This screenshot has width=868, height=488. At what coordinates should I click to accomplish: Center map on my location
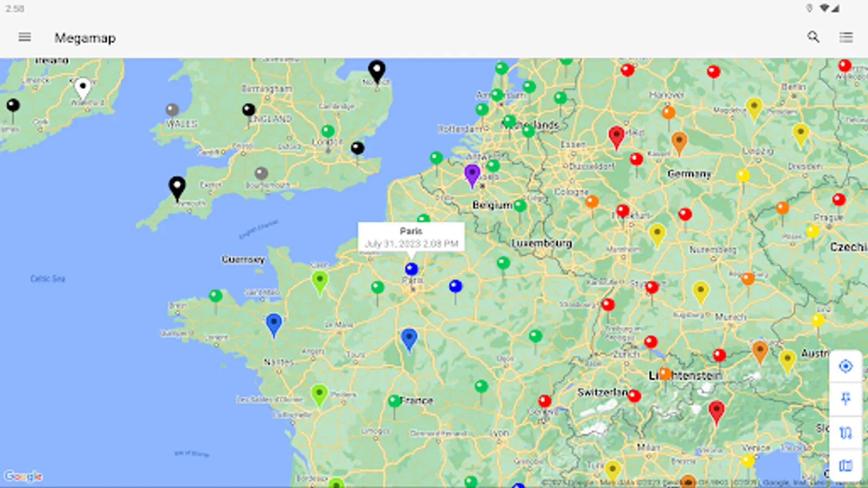click(x=846, y=367)
